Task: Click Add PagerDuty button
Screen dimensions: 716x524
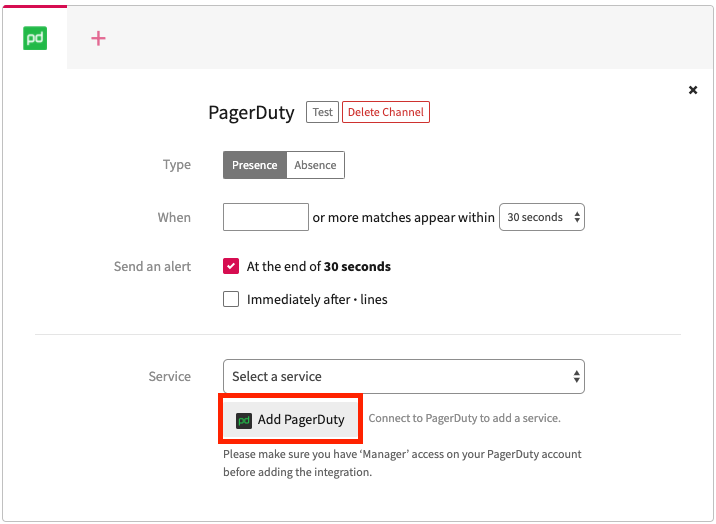Action: point(290,419)
